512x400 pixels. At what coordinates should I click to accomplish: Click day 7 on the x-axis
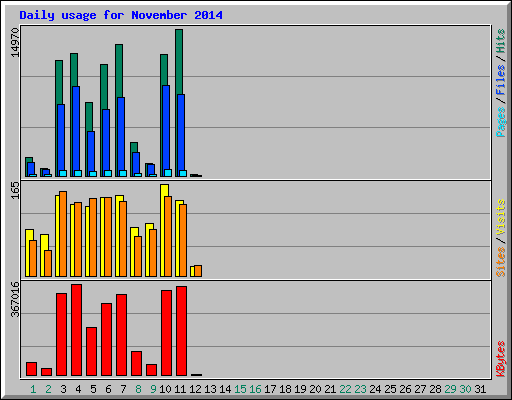123,389
